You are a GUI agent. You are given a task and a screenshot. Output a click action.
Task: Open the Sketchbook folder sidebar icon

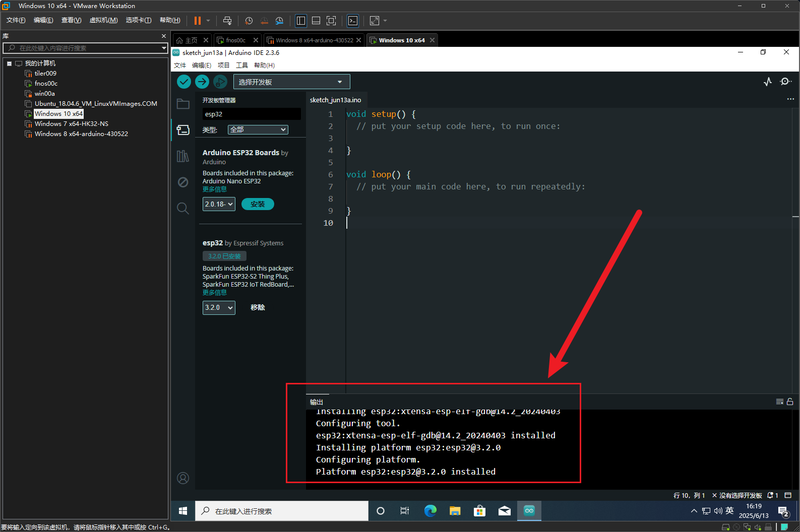(183, 104)
